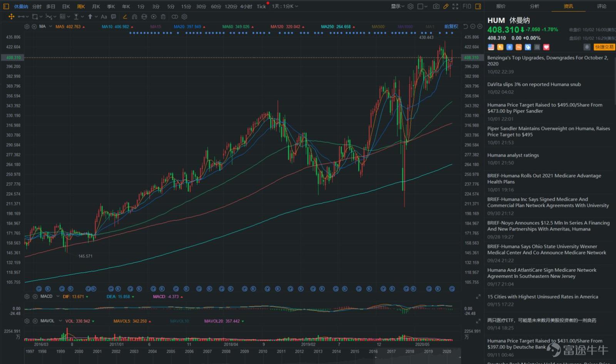The width and height of the screenshot is (616, 364).
Task: Remove the MAVOL indicator with X icon
Action: point(34,321)
